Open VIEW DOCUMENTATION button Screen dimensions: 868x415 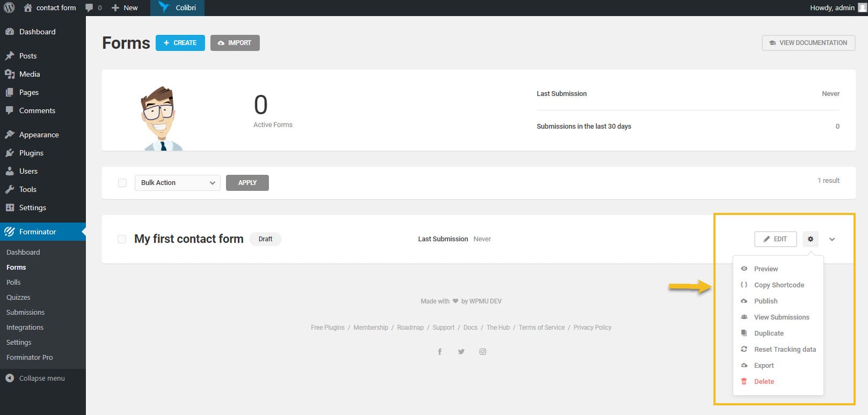(x=808, y=43)
